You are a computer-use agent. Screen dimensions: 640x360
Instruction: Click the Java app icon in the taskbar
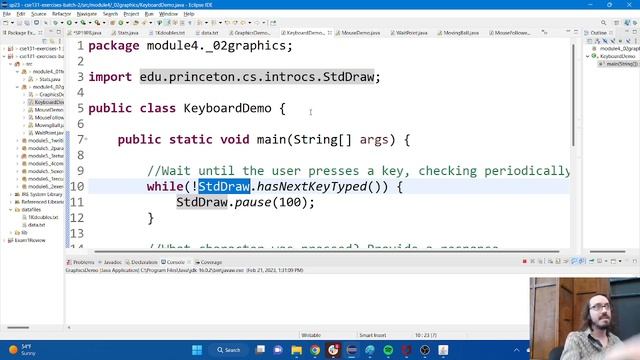(x=443, y=350)
